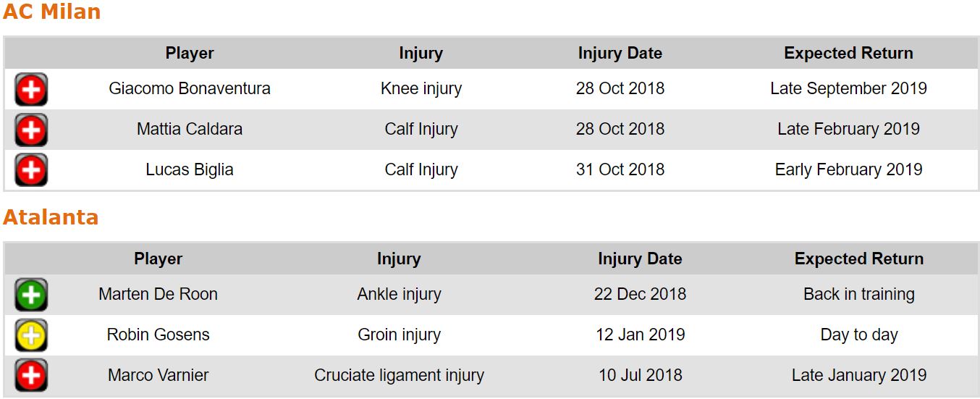Viewport: 980px width, 399px height.
Task: Select Lucas Biglia player name
Action: click(x=190, y=169)
